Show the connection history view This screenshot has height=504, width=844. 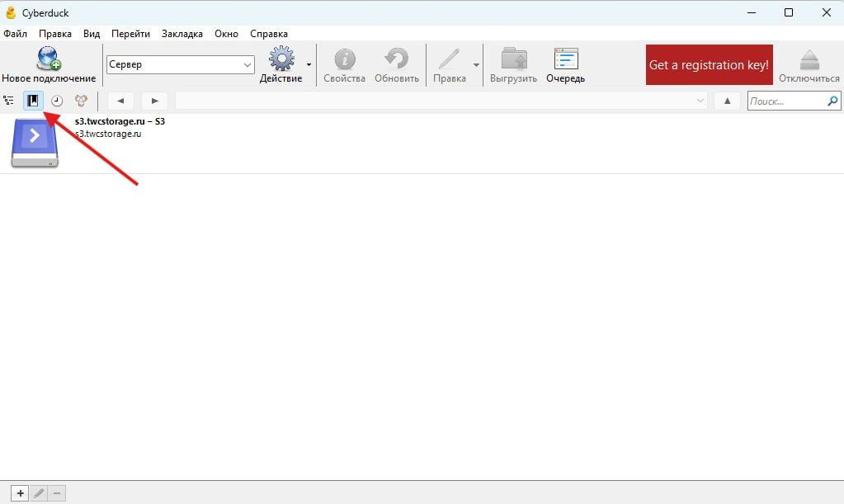57,101
